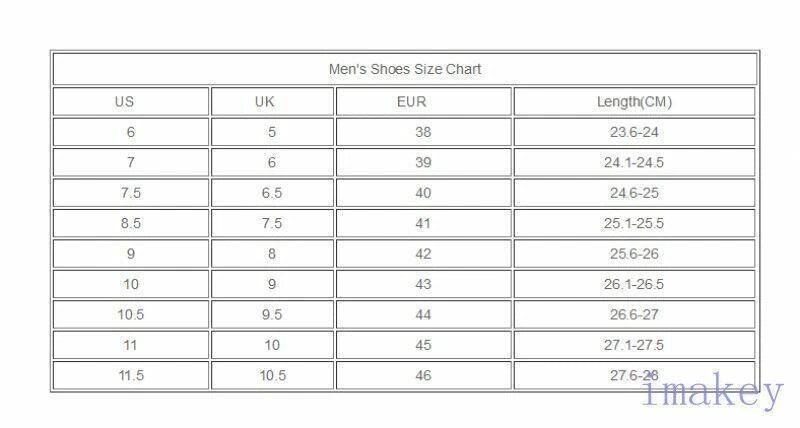Viewport: 800px width, 428px height.
Task: Select EUR size 42 cell
Action: click(x=423, y=254)
